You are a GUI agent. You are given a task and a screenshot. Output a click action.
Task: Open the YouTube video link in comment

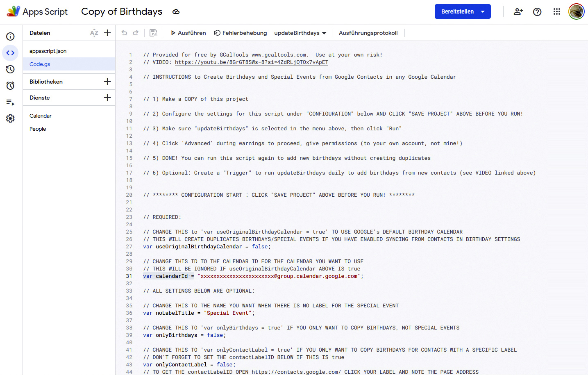[251, 62]
